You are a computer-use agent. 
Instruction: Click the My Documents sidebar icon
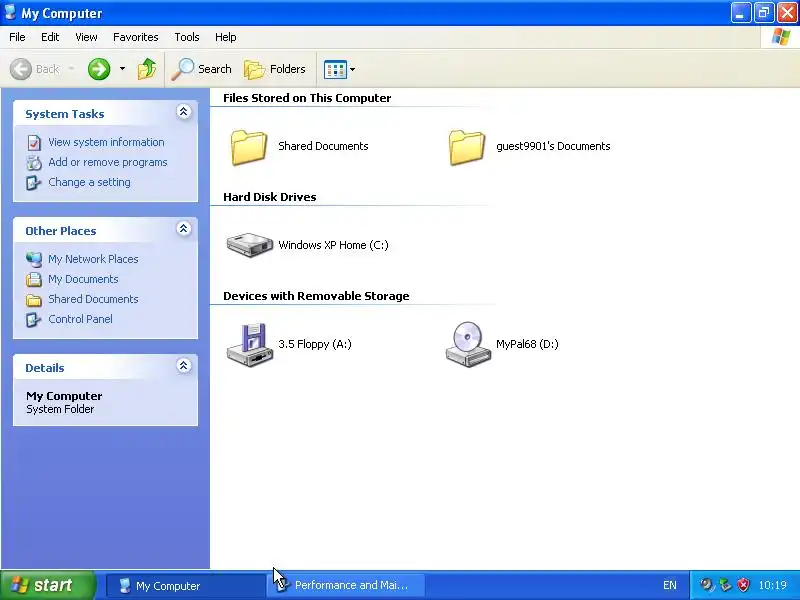pyautogui.click(x=34, y=280)
